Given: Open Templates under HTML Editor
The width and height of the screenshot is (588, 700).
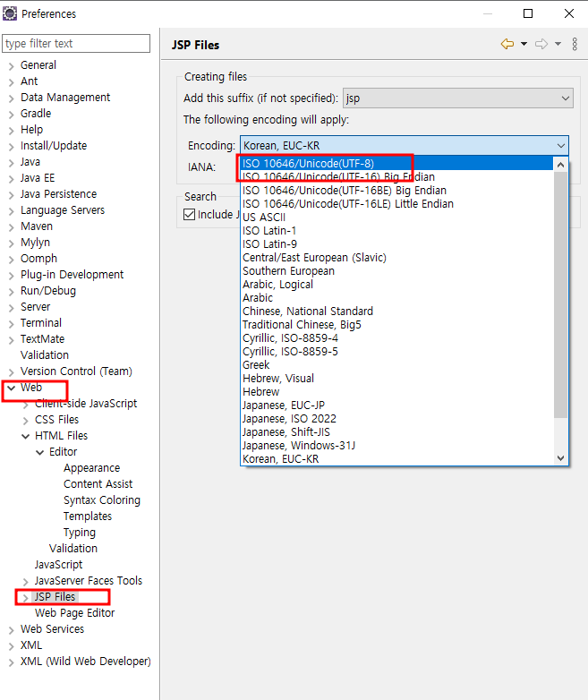Looking at the screenshot, I should [x=88, y=516].
